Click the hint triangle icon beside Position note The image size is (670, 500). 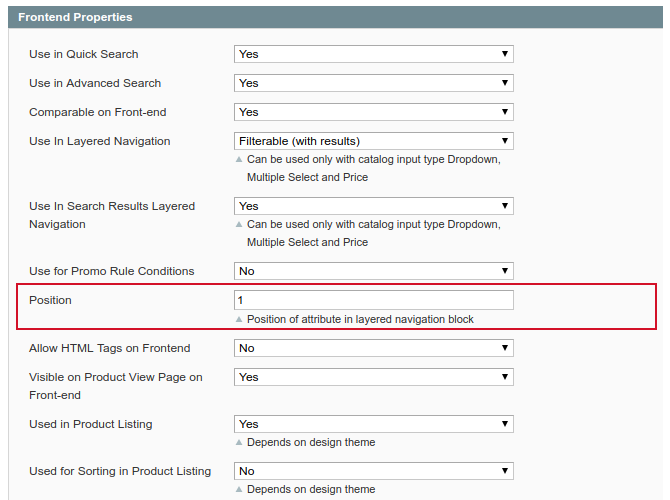coord(239,320)
